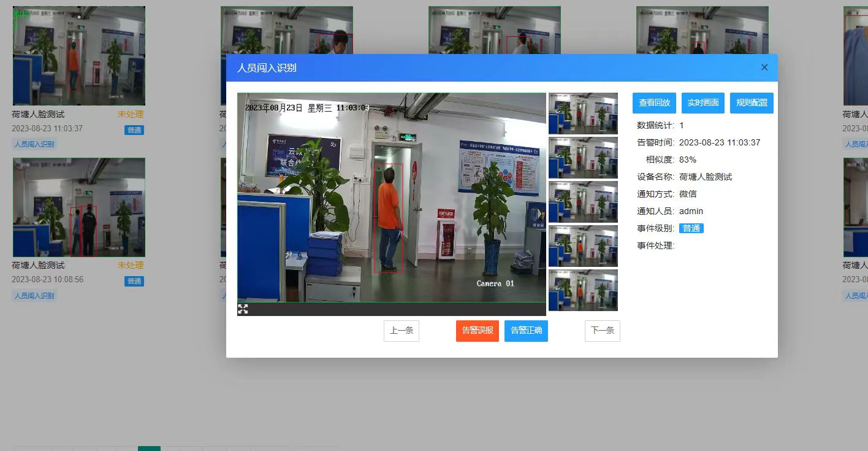Click the 数据统计 value 1
This screenshot has width=868, height=451.
click(682, 125)
